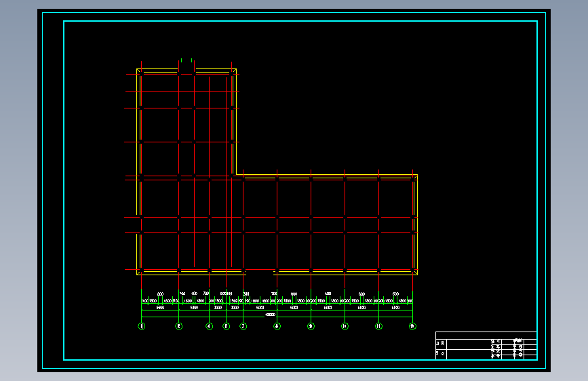Viewport: 588px width, 381px height.
Task: Select the overall dimension text 42000
Action: coord(271,315)
